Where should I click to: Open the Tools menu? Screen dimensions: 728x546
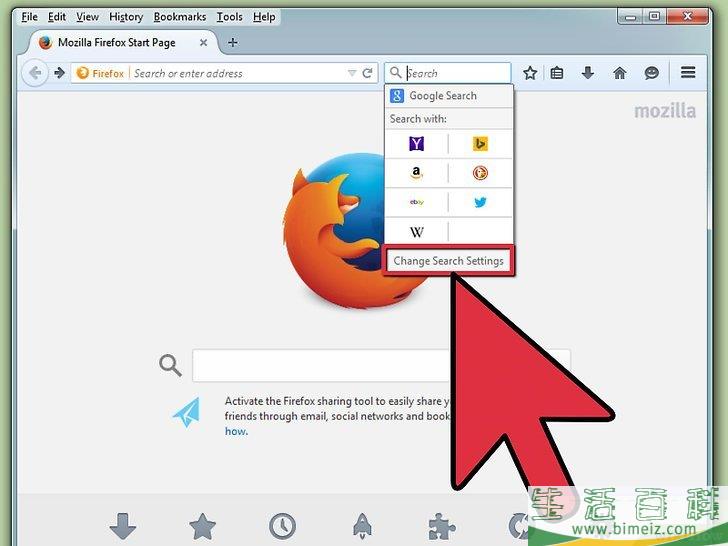229,17
